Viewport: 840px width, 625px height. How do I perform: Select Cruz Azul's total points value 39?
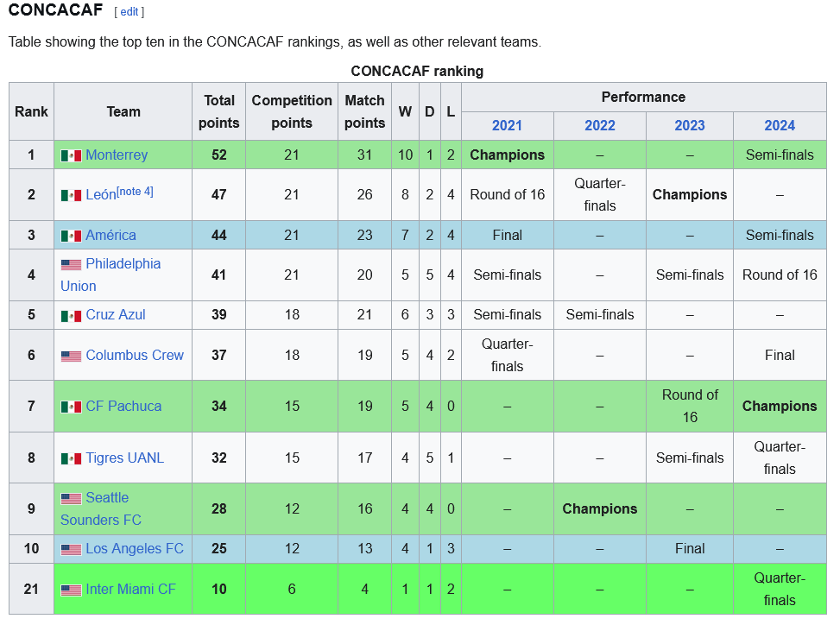[x=219, y=314]
